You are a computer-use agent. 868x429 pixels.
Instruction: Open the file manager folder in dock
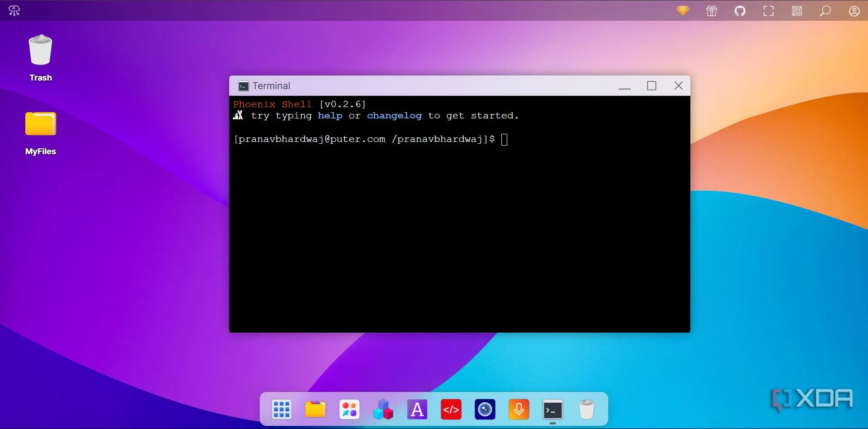(x=316, y=410)
